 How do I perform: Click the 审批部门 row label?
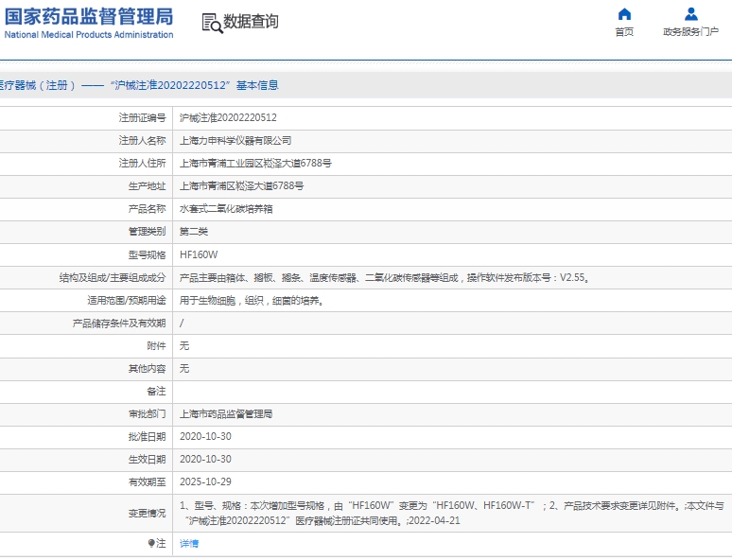(147, 413)
